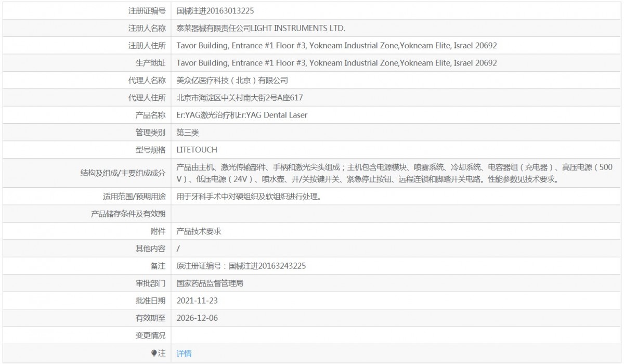Screen dimensions: 624x364
Task: Click the 注册证编号 row label
Action: (x=147, y=10)
